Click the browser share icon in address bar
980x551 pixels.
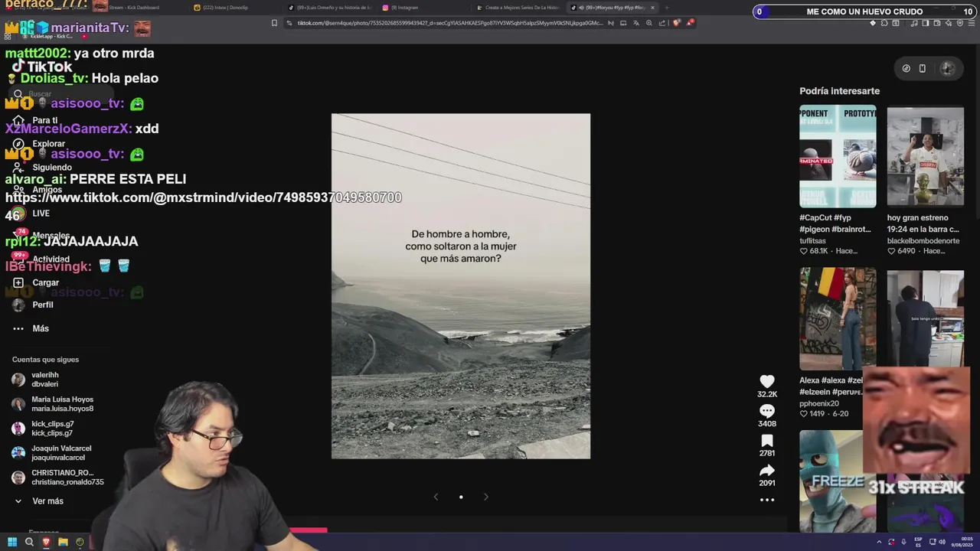click(662, 23)
